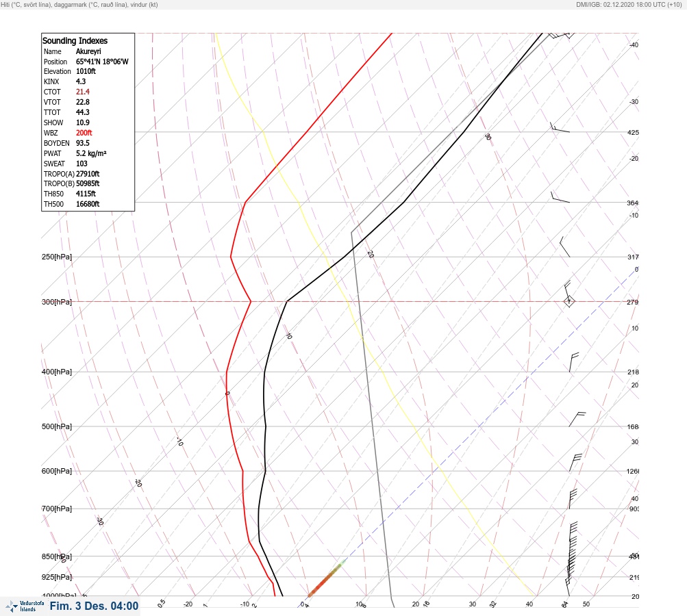Click the '925[hPa]' pressure label

[57, 577]
